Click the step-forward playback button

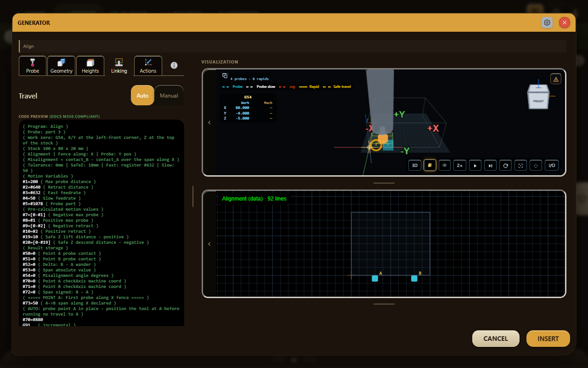click(x=490, y=165)
